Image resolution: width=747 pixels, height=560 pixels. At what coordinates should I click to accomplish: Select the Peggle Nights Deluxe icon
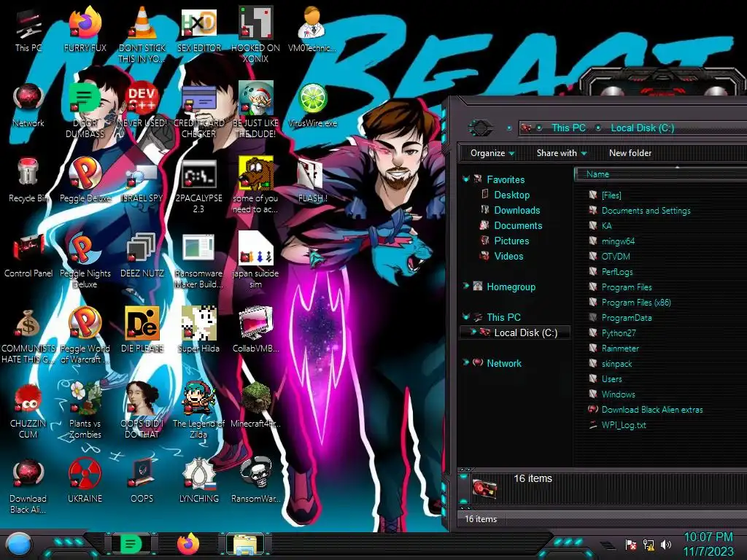[x=85, y=261]
